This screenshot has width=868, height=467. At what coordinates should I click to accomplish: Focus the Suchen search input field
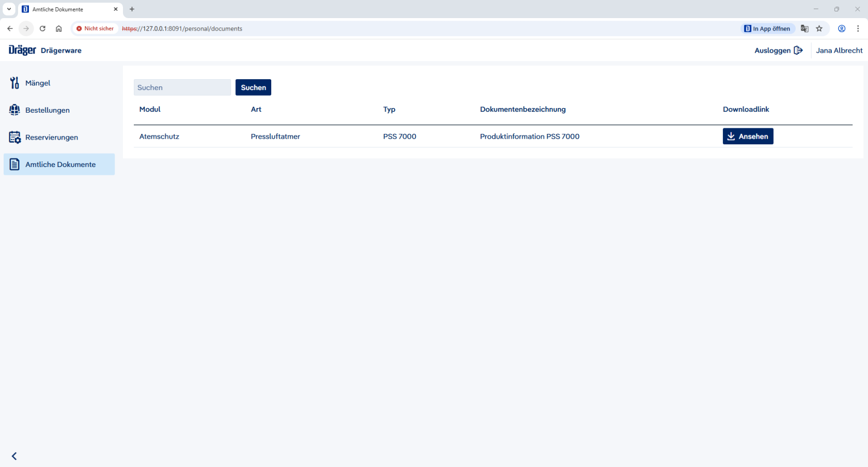(x=182, y=87)
